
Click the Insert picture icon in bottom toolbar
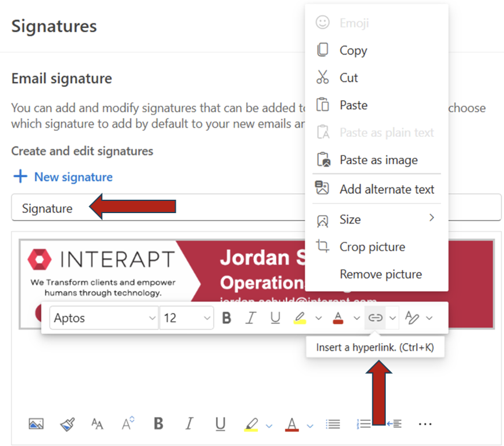tap(36, 424)
